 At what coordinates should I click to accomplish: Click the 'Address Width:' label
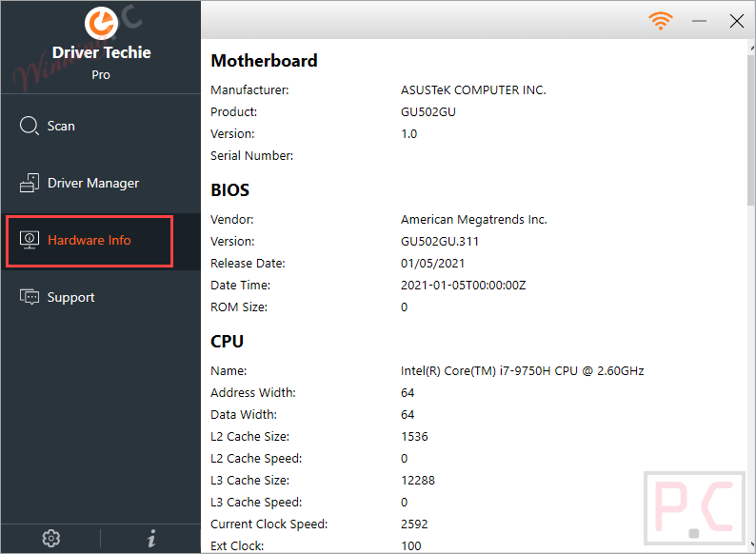pyautogui.click(x=253, y=392)
